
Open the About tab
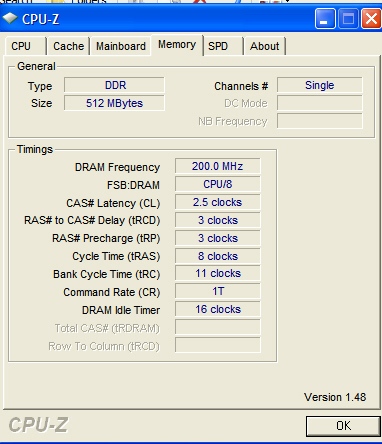265,46
